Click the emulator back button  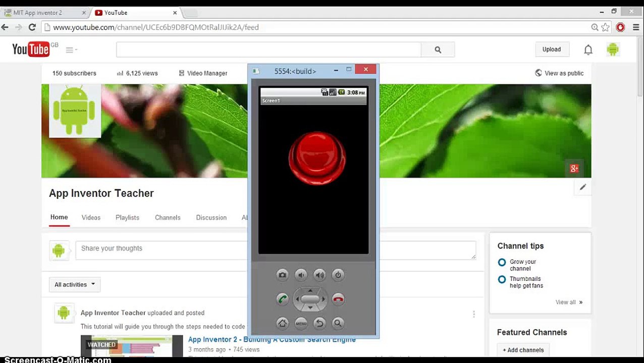pyautogui.click(x=319, y=323)
